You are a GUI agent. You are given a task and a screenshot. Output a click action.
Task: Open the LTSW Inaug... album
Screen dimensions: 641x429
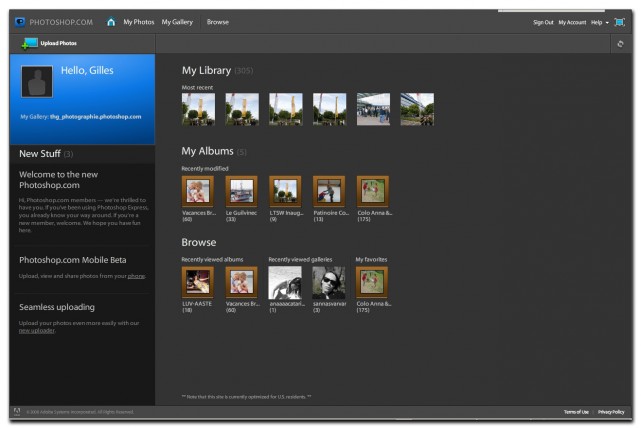point(285,191)
